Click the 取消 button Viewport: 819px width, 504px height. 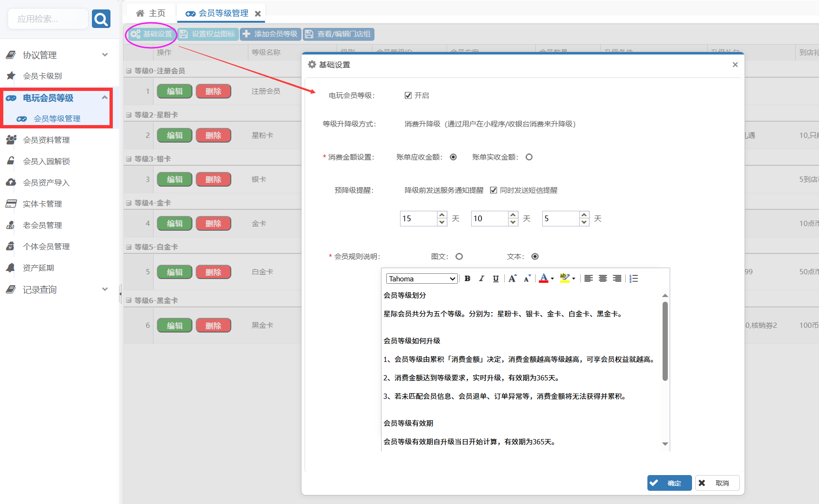coord(717,483)
